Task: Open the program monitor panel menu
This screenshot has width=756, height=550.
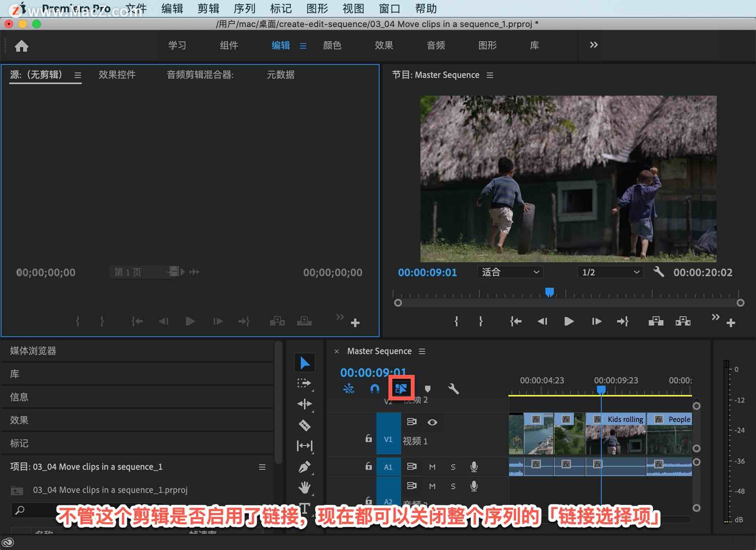Action: coord(490,75)
